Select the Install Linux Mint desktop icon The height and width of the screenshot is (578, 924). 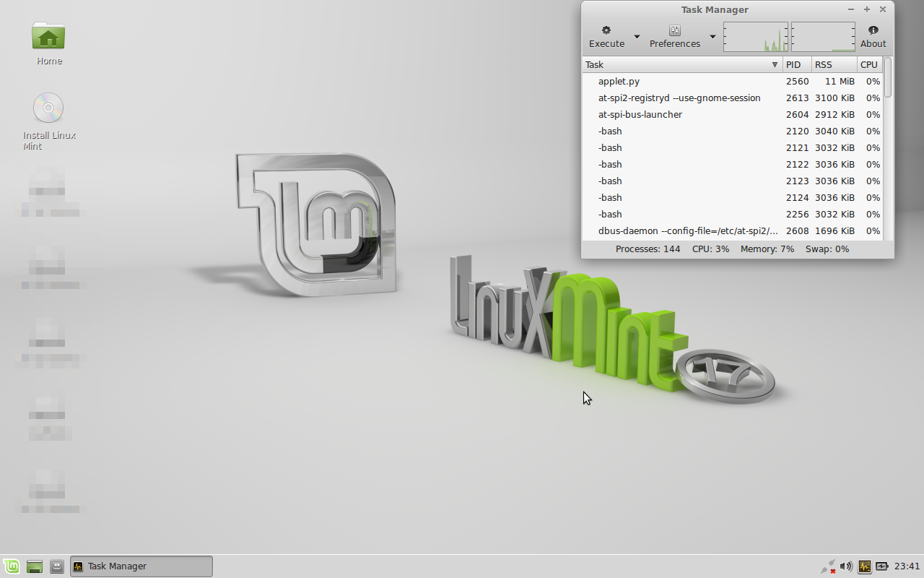[x=48, y=121]
